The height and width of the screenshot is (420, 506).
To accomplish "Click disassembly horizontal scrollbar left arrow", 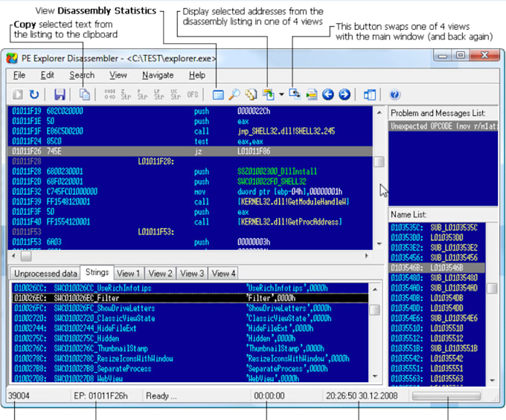I will coord(13,256).
